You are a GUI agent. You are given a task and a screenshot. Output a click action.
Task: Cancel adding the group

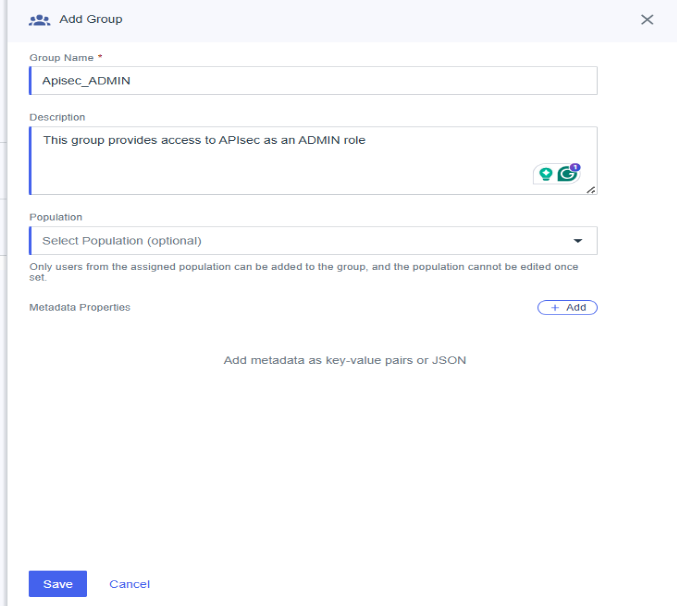(129, 584)
